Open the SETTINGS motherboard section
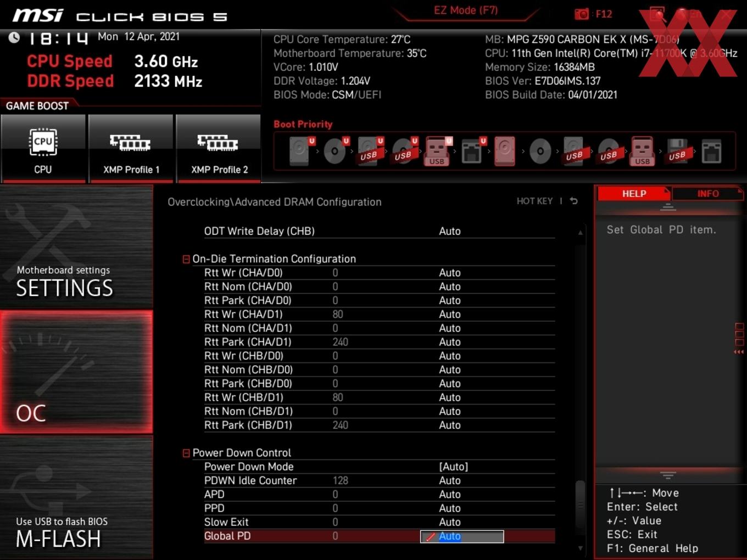 pyautogui.click(x=76, y=247)
